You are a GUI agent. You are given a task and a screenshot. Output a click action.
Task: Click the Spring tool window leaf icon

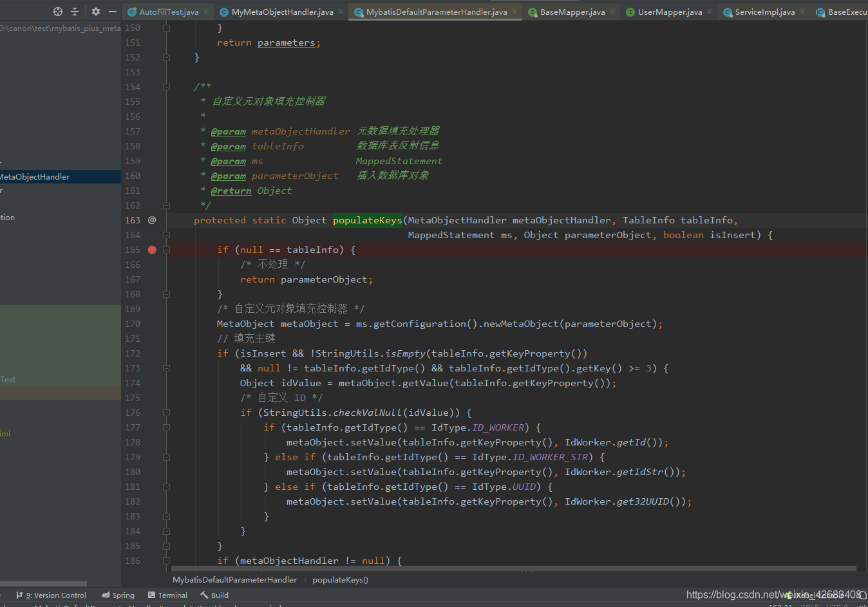pos(106,595)
